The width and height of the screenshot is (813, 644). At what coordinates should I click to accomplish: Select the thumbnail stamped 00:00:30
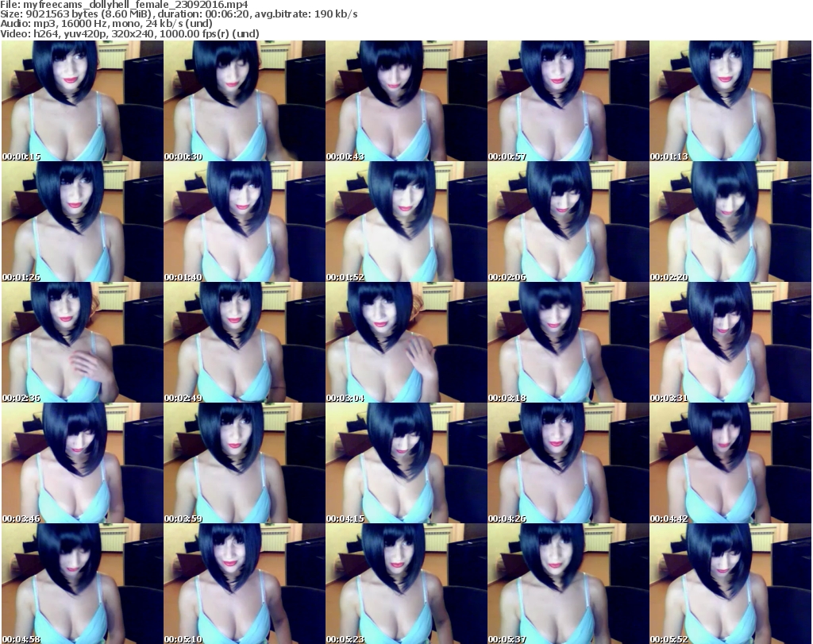point(245,101)
